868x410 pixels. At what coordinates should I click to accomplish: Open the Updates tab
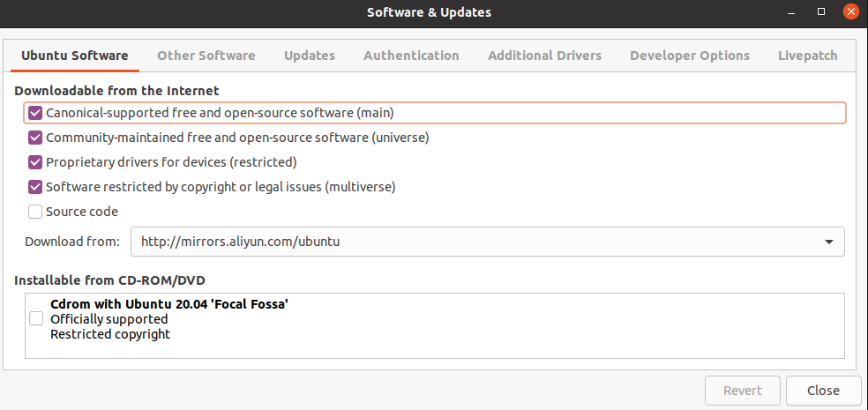310,56
